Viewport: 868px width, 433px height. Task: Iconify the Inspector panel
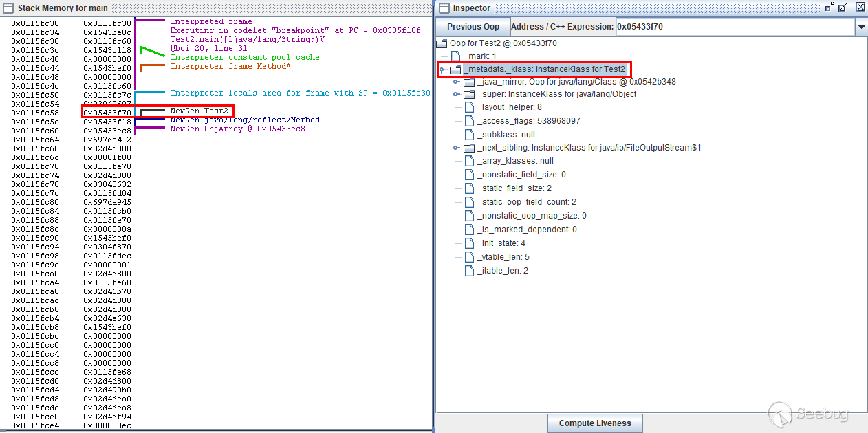(828, 8)
